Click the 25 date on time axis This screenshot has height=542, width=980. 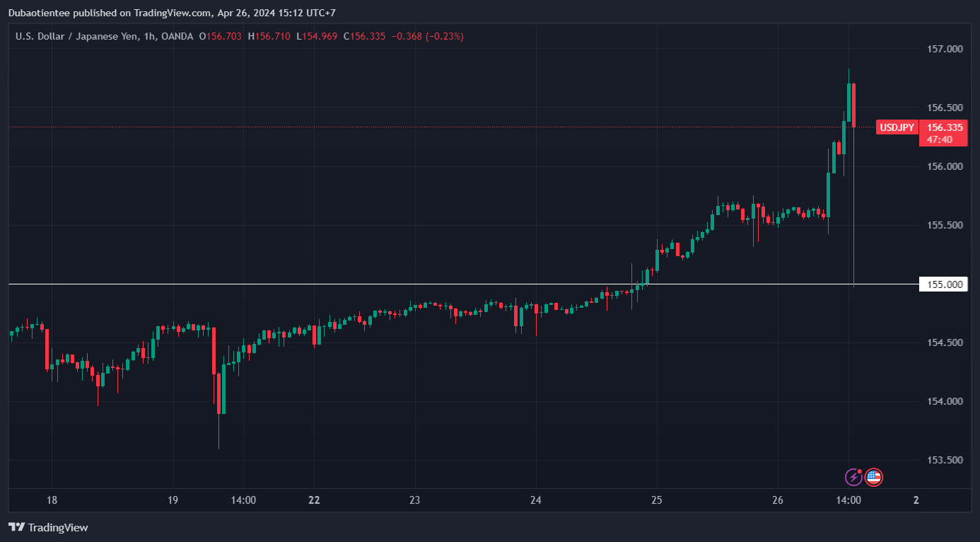(657, 500)
